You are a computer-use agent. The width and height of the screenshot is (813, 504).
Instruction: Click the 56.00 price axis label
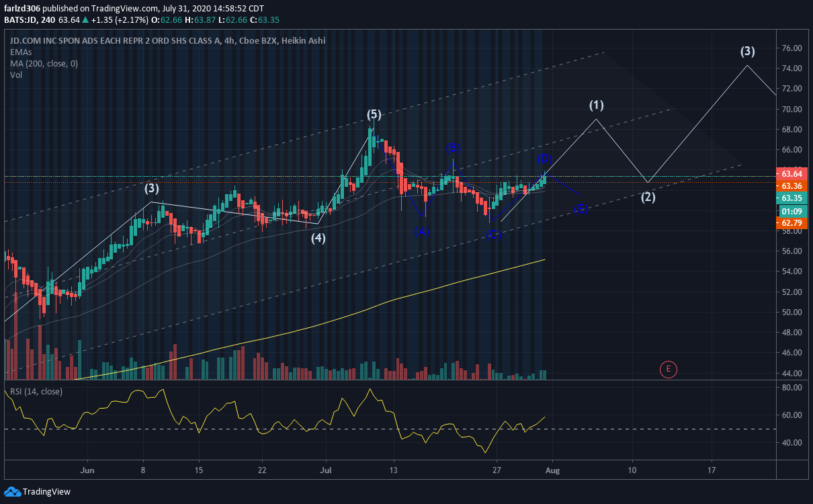pyautogui.click(x=792, y=251)
